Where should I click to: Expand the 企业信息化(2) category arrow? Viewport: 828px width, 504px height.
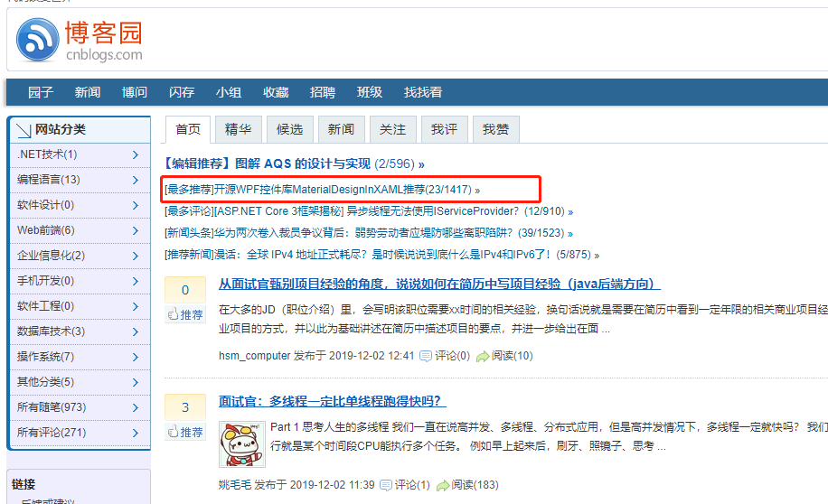tap(136, 256)
